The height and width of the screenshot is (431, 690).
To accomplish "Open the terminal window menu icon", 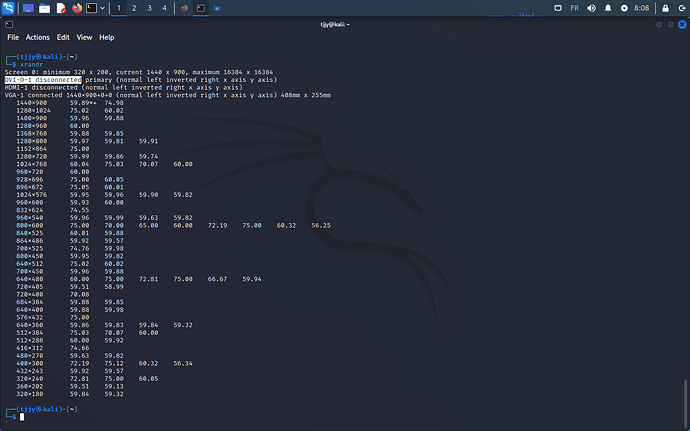I will pyautogui.click(x=9, y=24).
